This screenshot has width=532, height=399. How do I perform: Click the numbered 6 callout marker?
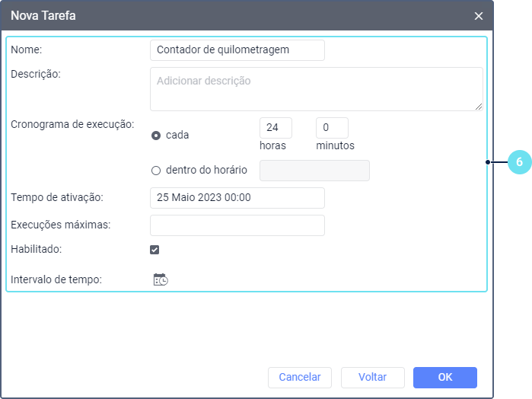pyautogui.click(x=518, y=162)
